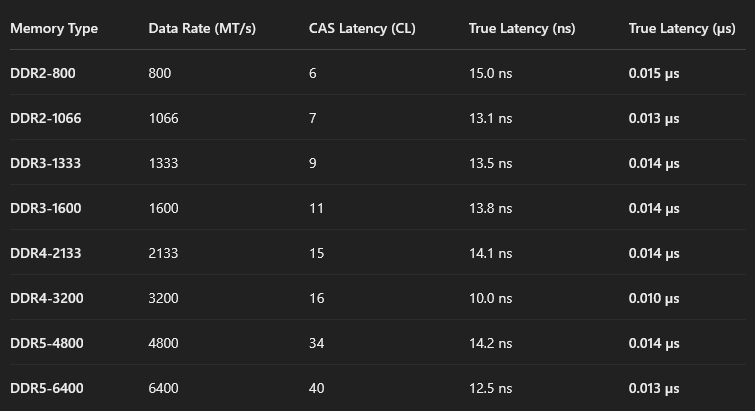Click the CAS latency value 34
This screenshot has height=411, width=755.
tap(316, 343)
